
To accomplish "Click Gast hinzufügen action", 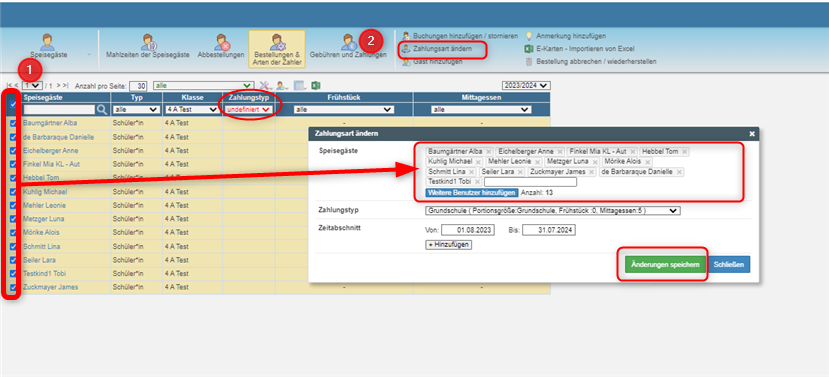I will point(432,61).
